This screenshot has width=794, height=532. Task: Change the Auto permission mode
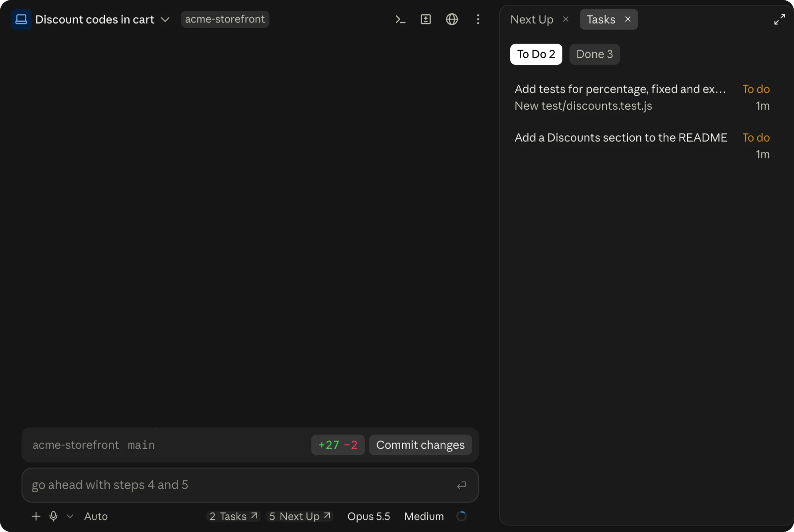click(96, 516)
